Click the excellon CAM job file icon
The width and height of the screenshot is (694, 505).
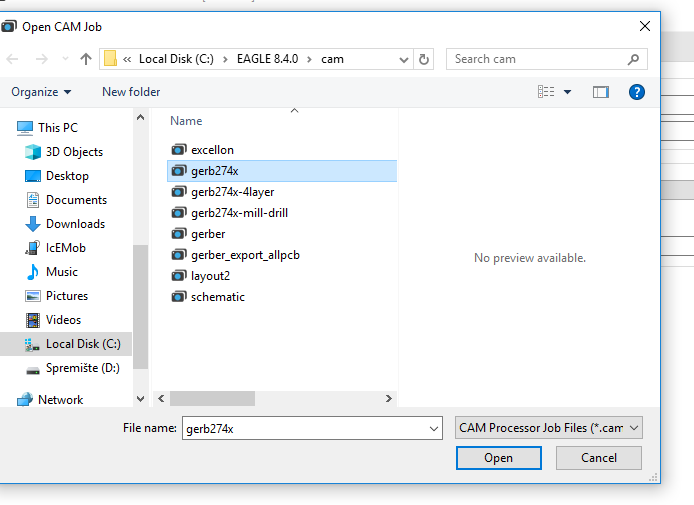pos(179,150)
